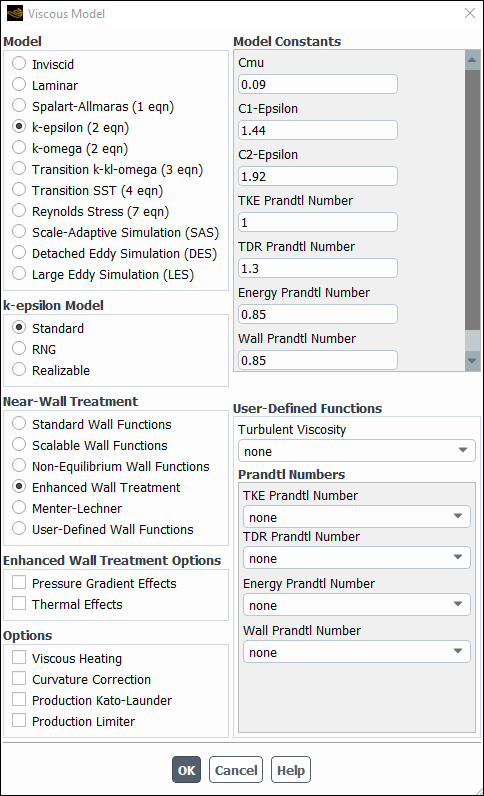Select Transition SST (4 eqn) model
The height and width of the screenshot is (796, 484).
point(19,190)
